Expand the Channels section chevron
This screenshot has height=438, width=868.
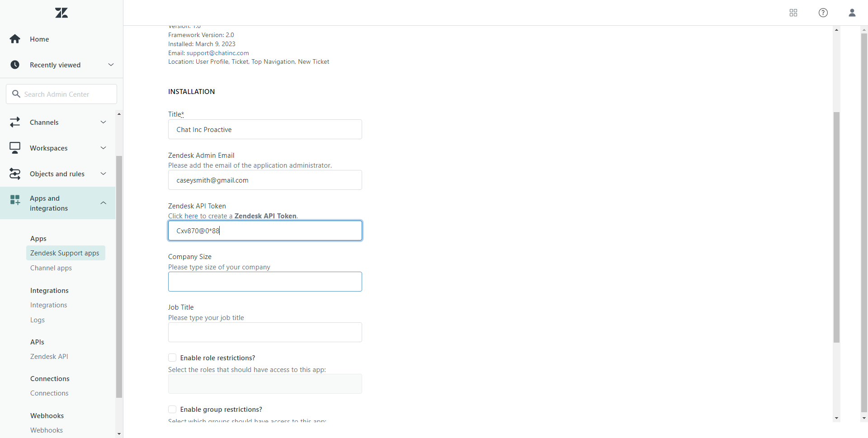(103, 122)
